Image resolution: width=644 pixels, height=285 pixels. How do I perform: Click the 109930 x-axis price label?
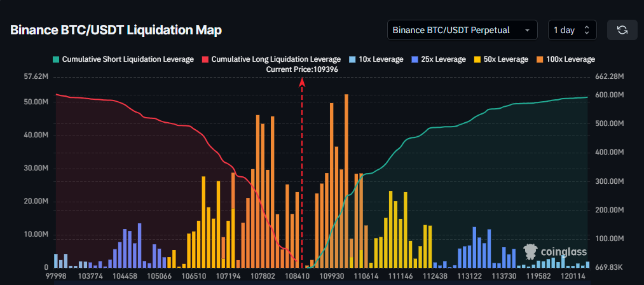333,276
